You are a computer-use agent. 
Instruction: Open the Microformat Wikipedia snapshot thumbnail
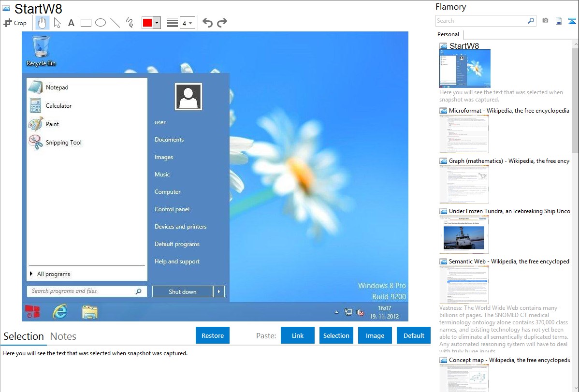click(x=464, y=134)
